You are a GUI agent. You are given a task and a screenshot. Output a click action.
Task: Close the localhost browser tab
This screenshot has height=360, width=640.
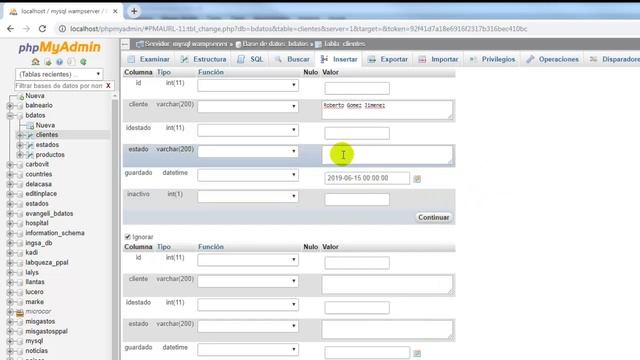pos(115,11)
